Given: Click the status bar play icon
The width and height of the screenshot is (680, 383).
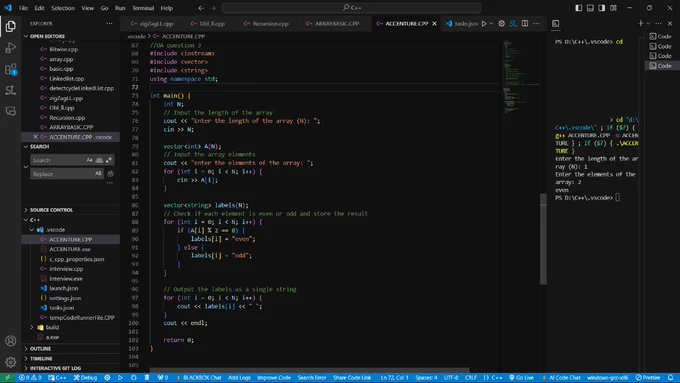Looking at the screenshot, I should coord(120,378).
